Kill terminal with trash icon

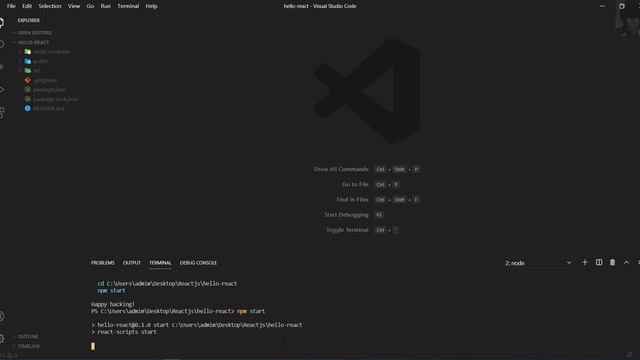612,262
